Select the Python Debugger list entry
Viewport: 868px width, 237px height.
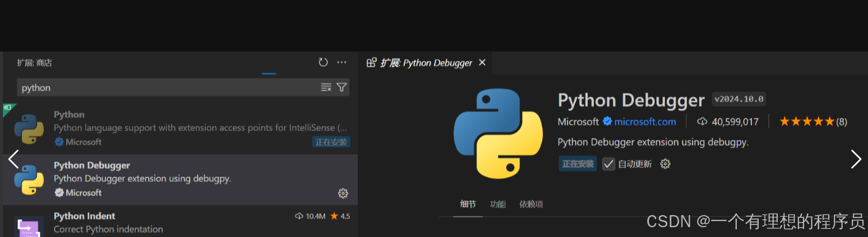(180, 179)
